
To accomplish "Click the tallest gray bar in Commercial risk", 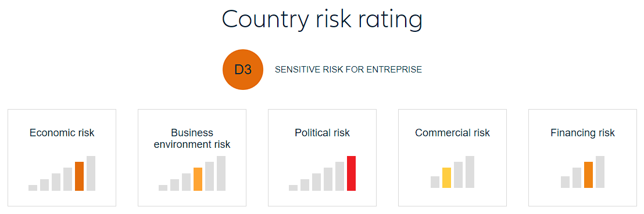I will pyautogui.click(x=470, y=172).
